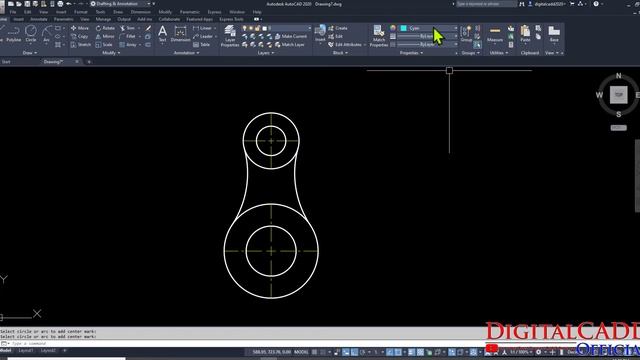Insert a Table
This screenshot has width=640, height=360.
coord(202,44)
